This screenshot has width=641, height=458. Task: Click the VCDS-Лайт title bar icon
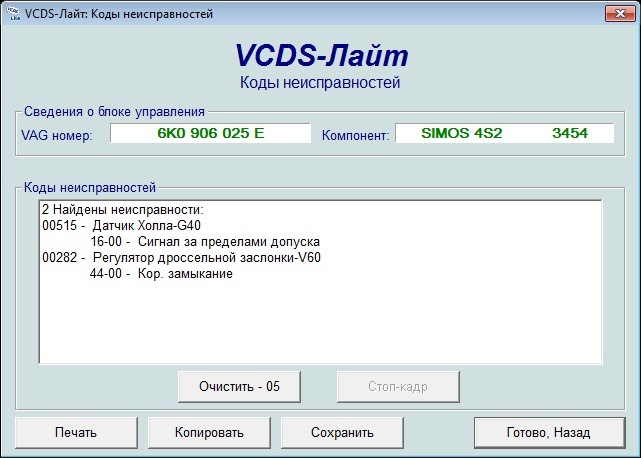tap(13, 13)
